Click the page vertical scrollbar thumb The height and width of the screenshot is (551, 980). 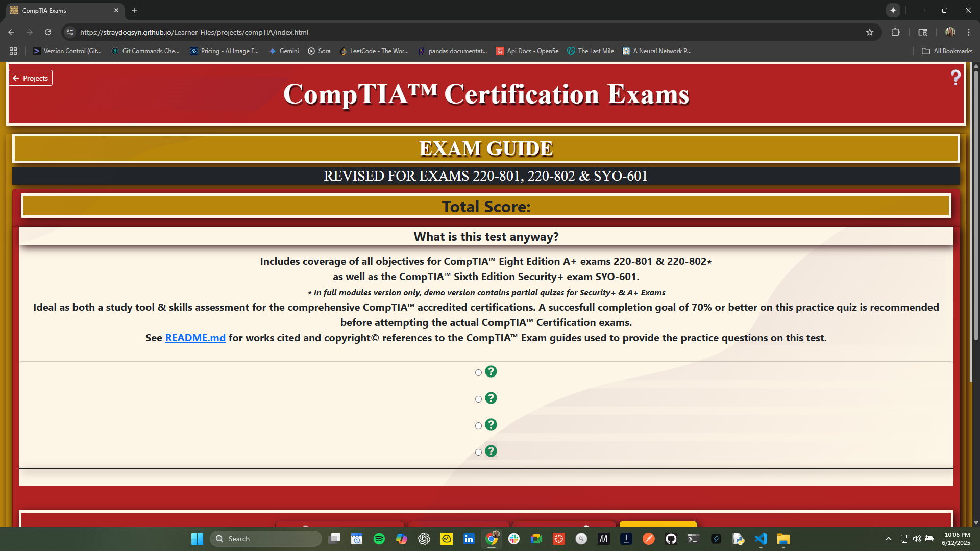[x=976, y=205]
